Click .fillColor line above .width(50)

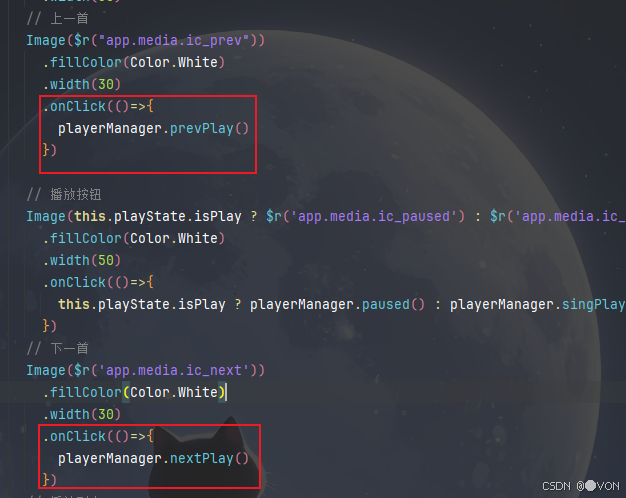click(134, 238)
